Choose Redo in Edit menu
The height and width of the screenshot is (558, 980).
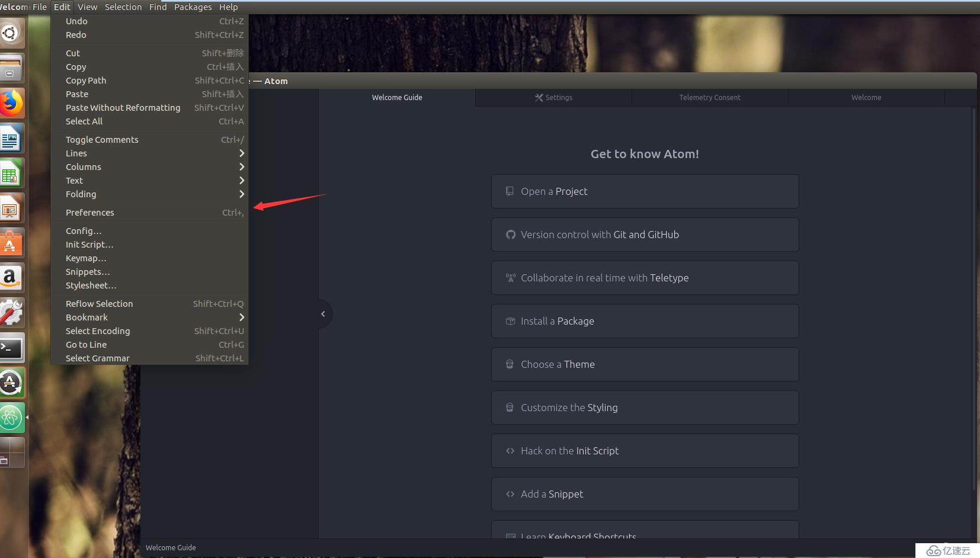pos(149,35)
